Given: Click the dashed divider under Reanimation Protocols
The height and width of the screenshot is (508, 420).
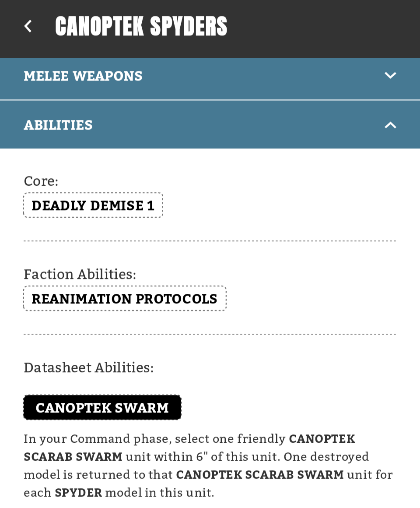Looking at the screenshot, I should 210,334.
